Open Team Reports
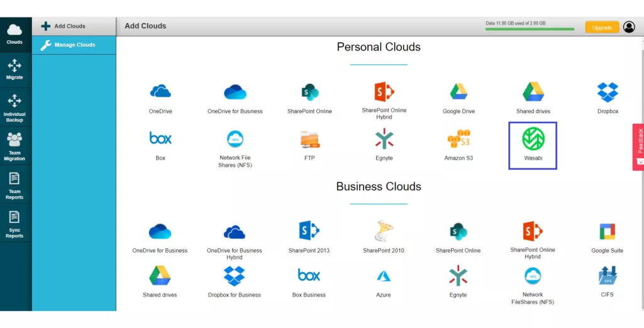 pyautogui.click(x=15, y=185)
